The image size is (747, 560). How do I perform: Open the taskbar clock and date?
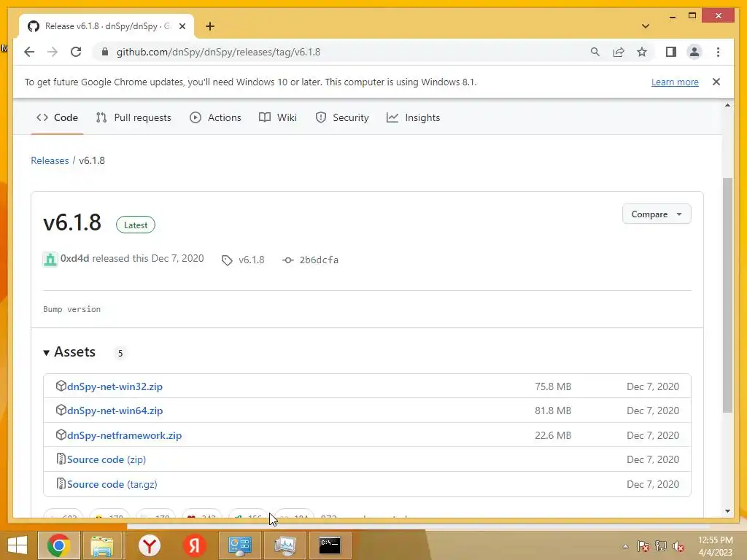coord(715,546)
